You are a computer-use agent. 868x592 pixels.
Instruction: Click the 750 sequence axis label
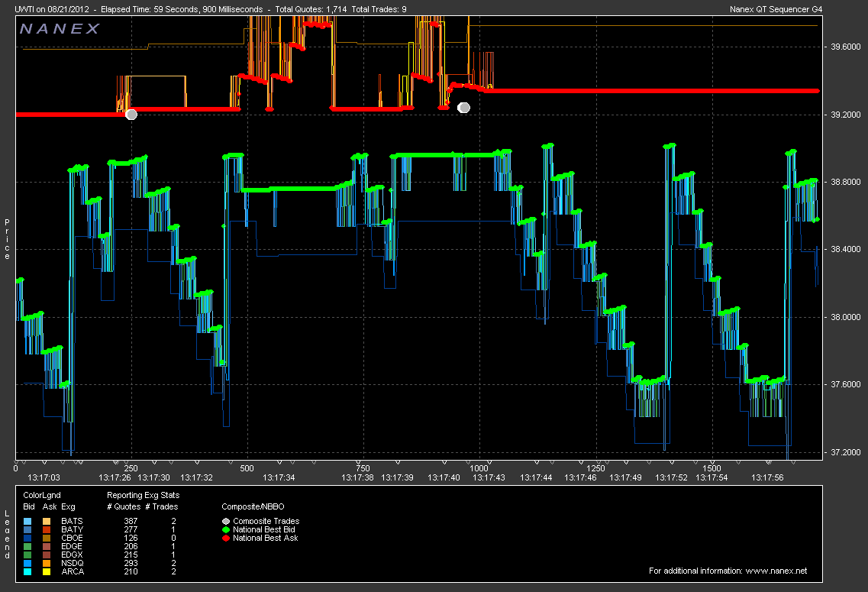(363, 468)
